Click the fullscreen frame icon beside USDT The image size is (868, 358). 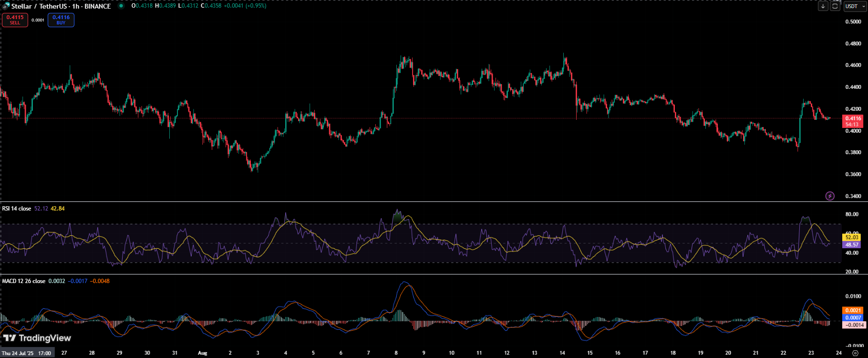point(835,6)
